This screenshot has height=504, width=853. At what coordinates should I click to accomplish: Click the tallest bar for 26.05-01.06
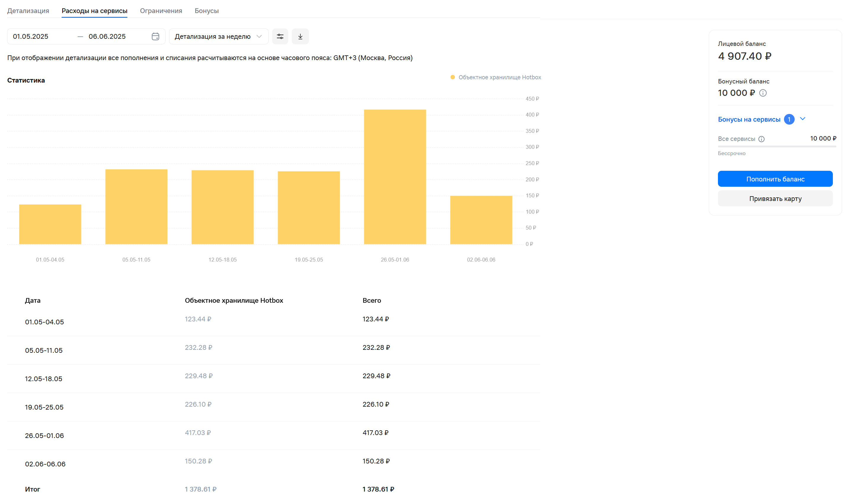395,177
